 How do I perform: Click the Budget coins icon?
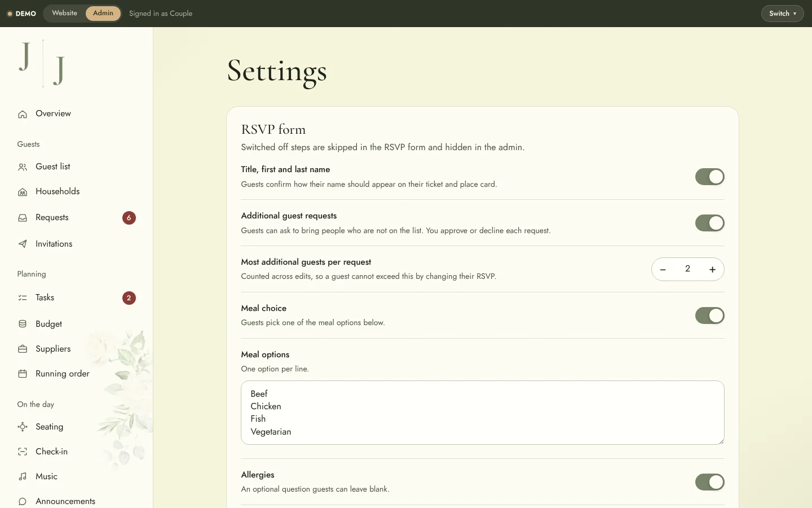pyautogui.click(x=23, y=324)
